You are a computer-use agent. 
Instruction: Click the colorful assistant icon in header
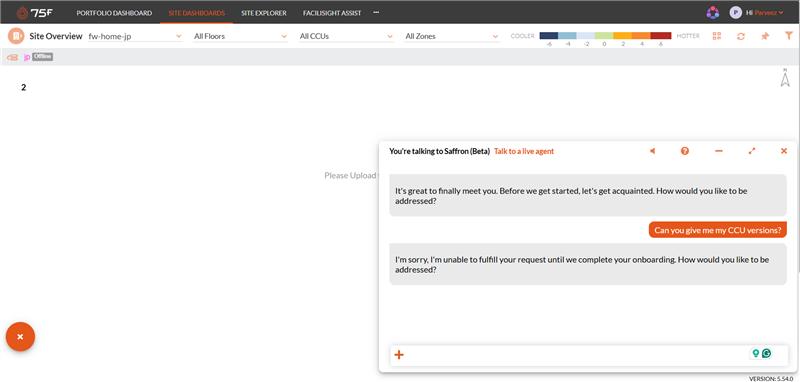point(713,13)
